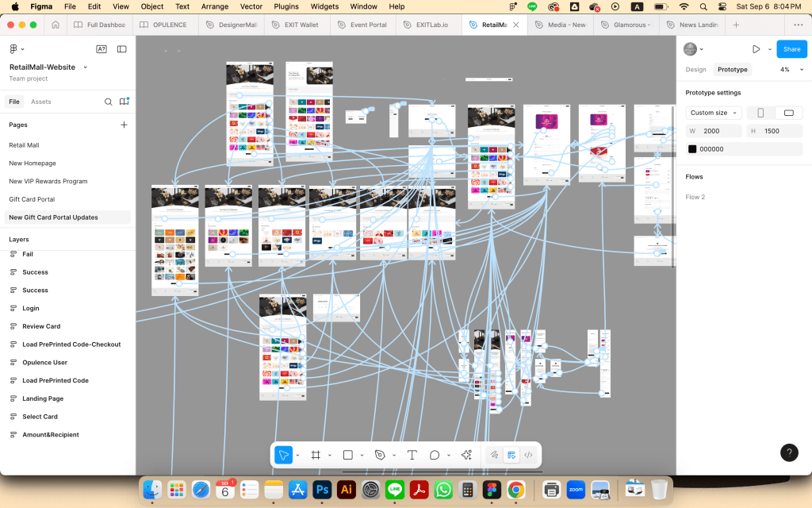Select the Move tool in bottom toolbar

[283, 455]
